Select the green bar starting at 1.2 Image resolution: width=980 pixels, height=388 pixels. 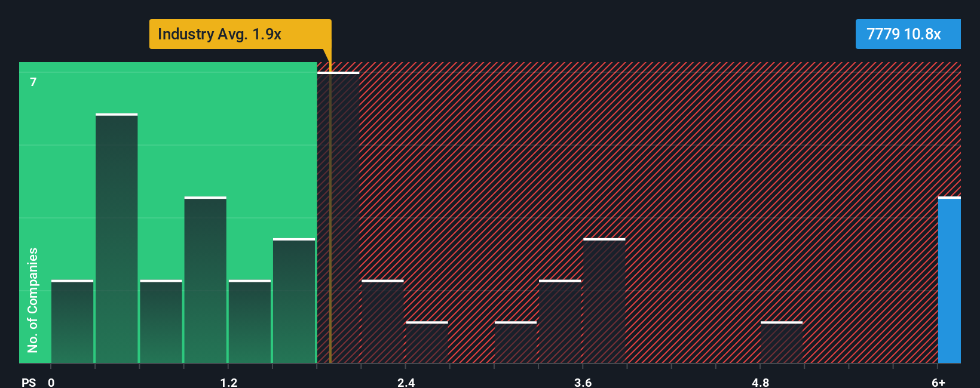(250, 321)
